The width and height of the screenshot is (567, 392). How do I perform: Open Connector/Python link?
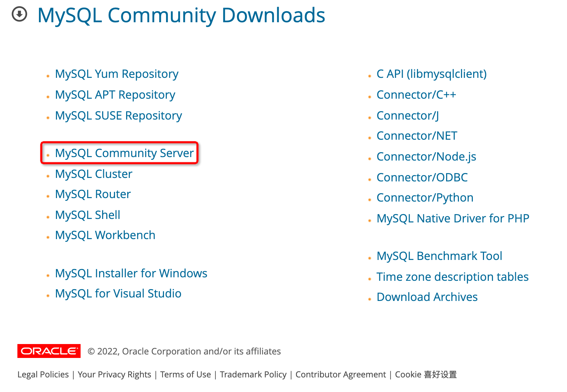click(x=425, y=198)
